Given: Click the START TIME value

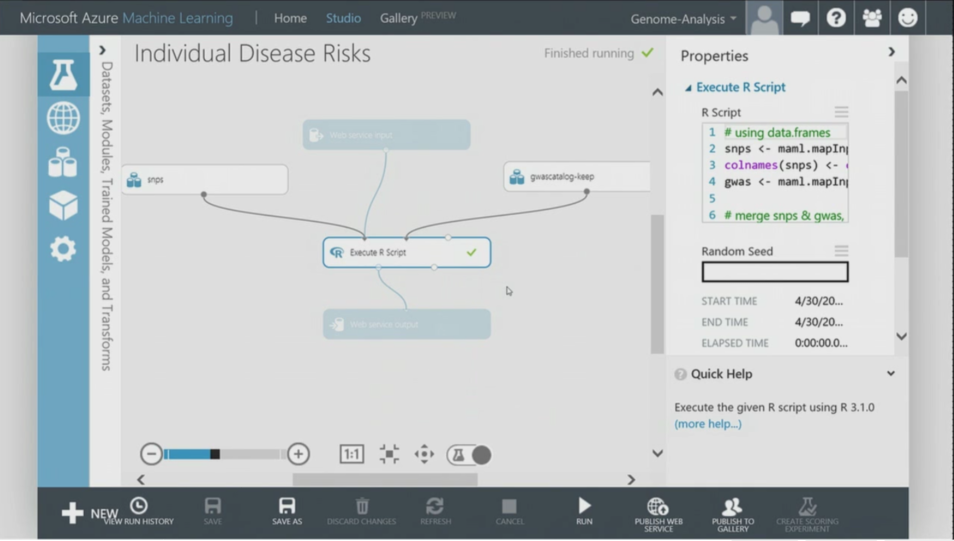Looking at the screenshot, I should [818, 301].
